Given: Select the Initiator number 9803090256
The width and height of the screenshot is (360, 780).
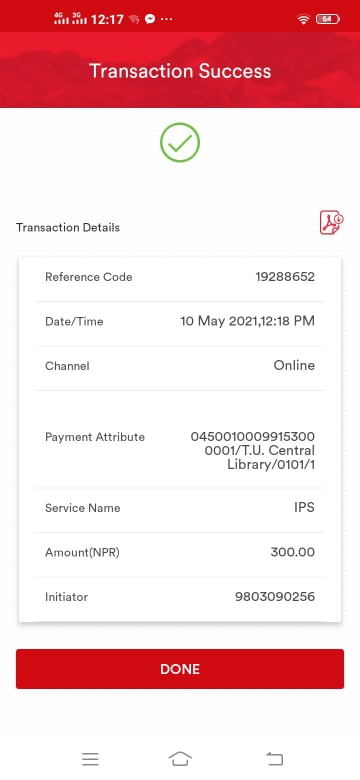Looking at the screenshot, I should pos(275,596).
